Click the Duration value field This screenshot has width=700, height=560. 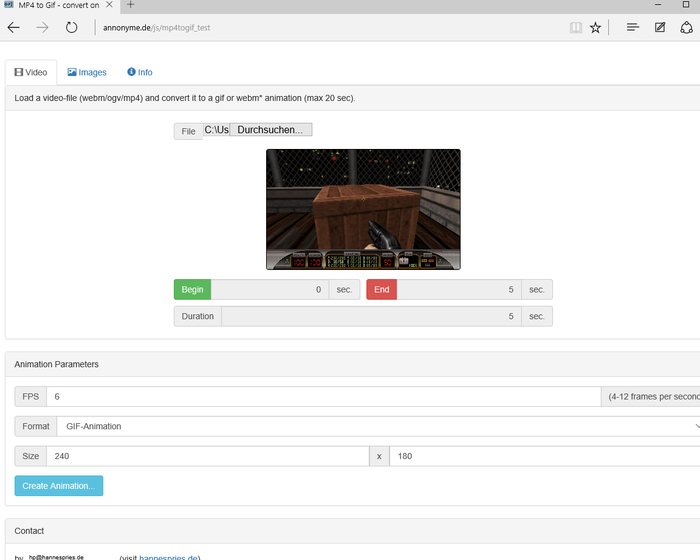pyautogui.click(x=371, y=316)
